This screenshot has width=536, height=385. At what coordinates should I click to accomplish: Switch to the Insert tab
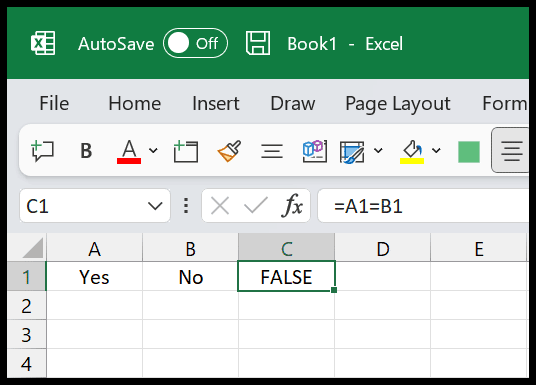[216, 103]
